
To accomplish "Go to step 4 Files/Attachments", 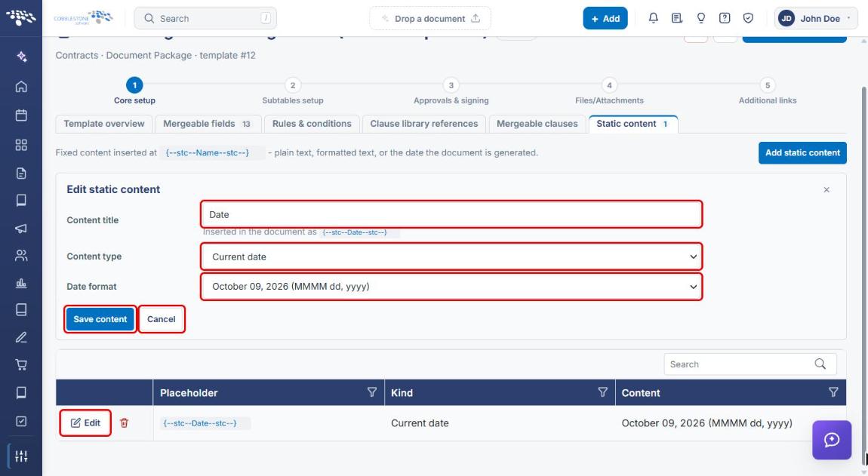I will [609, 91].
